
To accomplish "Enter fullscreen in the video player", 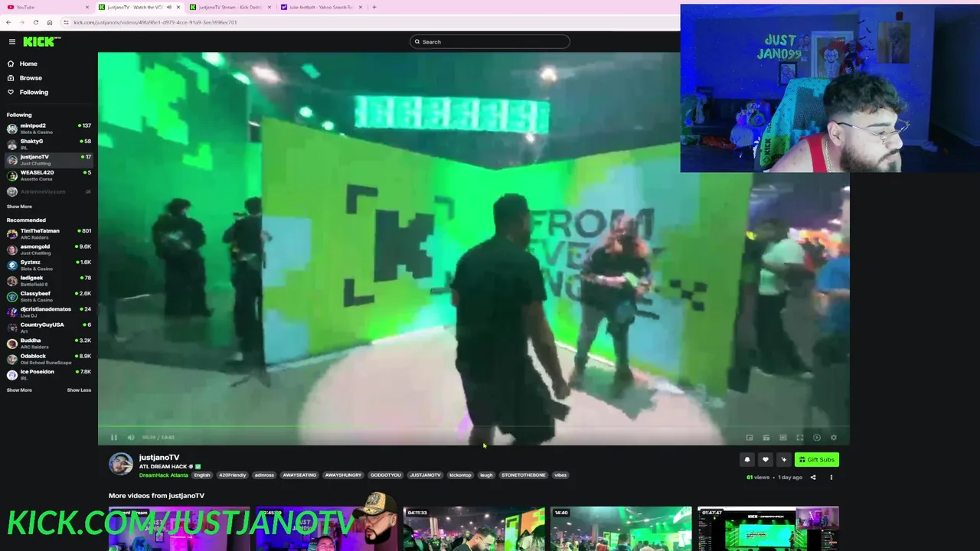I will pyautogui.click(x=800, y=438).
